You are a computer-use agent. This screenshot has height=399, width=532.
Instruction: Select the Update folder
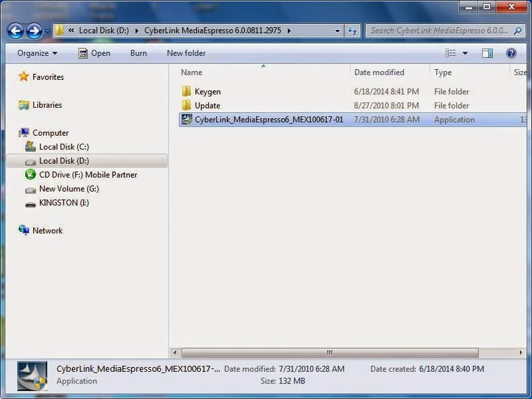[x=207, y=106]
